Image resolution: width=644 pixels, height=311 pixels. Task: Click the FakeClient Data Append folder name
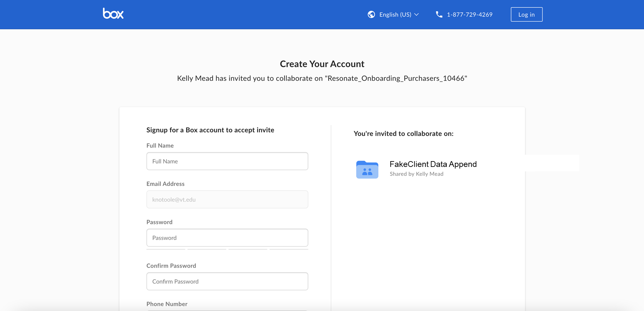pos(433,164)
